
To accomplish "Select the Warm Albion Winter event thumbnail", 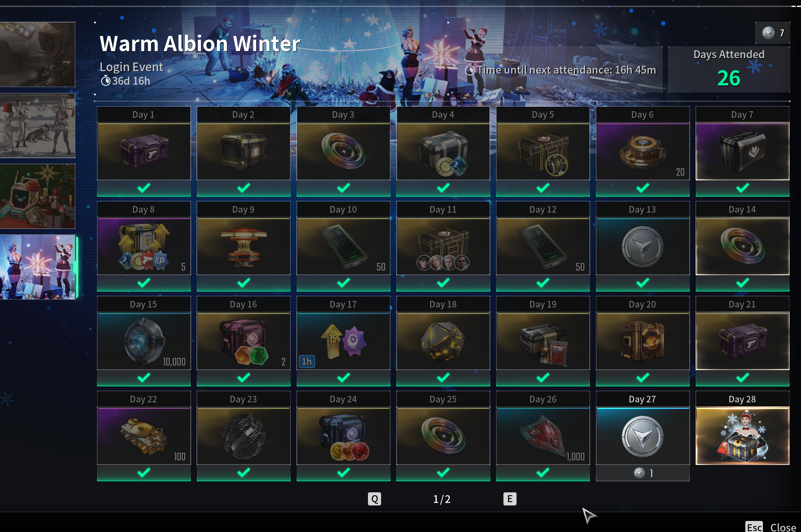I will [x=37, y=267].
